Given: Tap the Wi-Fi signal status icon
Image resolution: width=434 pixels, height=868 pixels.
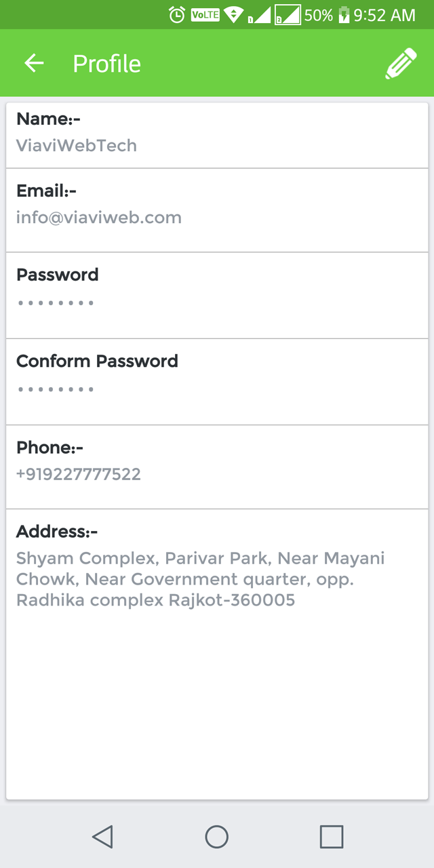Looking at the screenshot, I should click(x=234, y=15).
